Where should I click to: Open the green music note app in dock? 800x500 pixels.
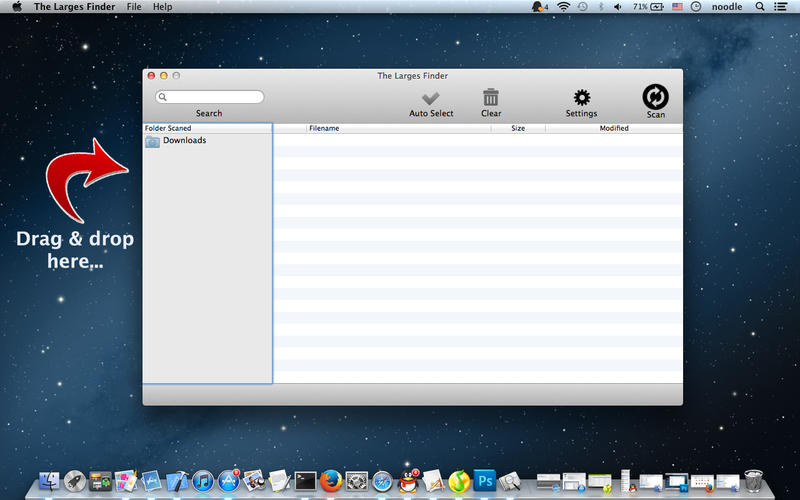pos(459,481)
